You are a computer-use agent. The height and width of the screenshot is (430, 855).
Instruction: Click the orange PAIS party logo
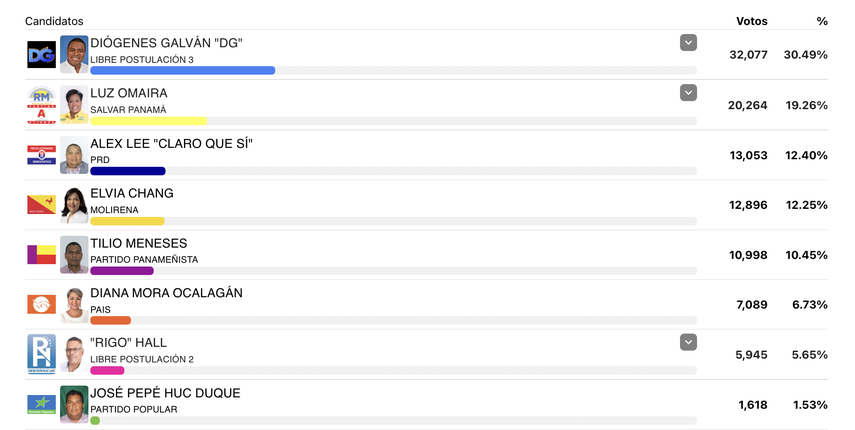point(41,304)
